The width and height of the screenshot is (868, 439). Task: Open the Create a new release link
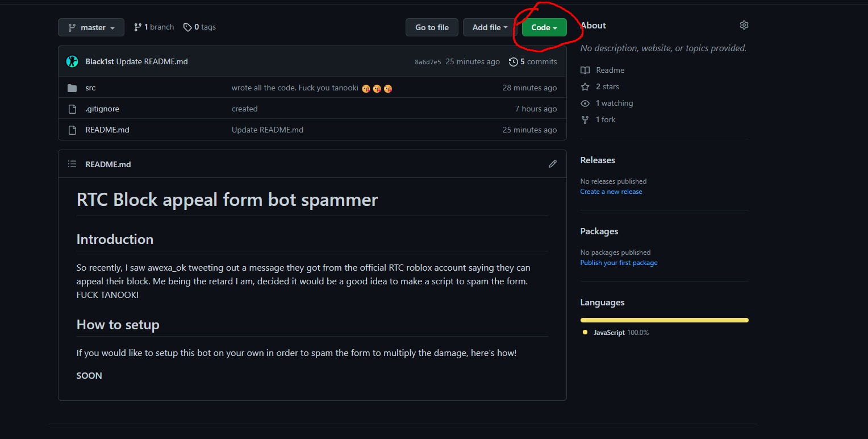tap(611, 192)
